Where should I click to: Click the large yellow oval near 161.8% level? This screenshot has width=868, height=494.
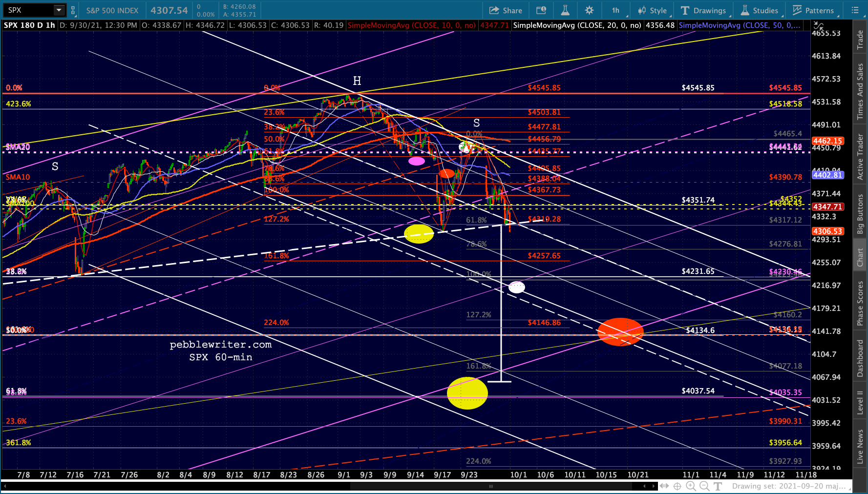coord(467,393)
